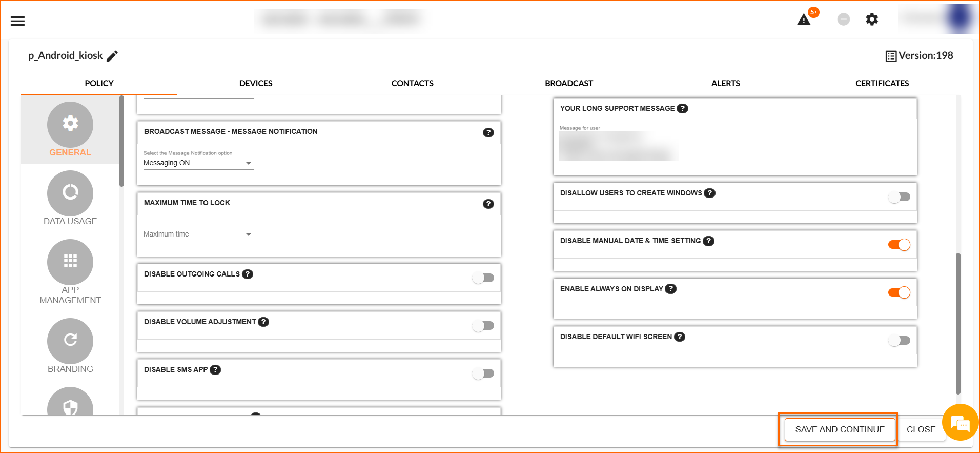Image resolution: width=980 pixels, height=453 pixels.
Task: Open the hamburger navigation menu
Action: tap(18, 21)
